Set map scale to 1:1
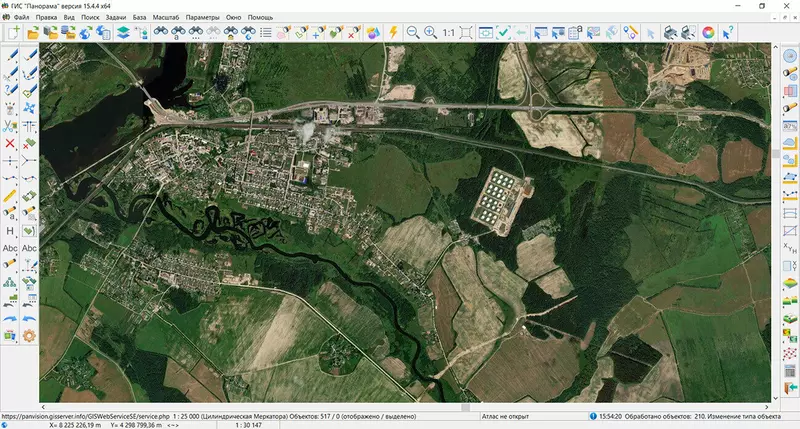This screenshot has height=429, width=800. pos(449,33)
